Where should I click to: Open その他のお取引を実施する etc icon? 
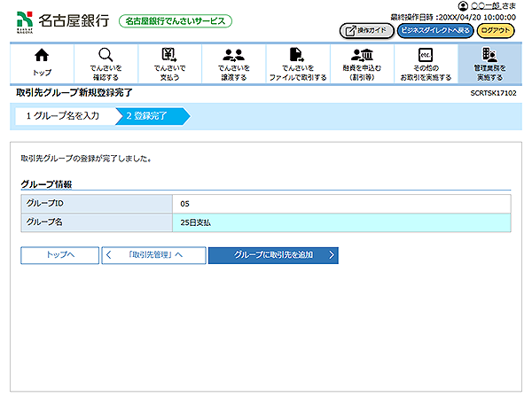pos(425,55)
